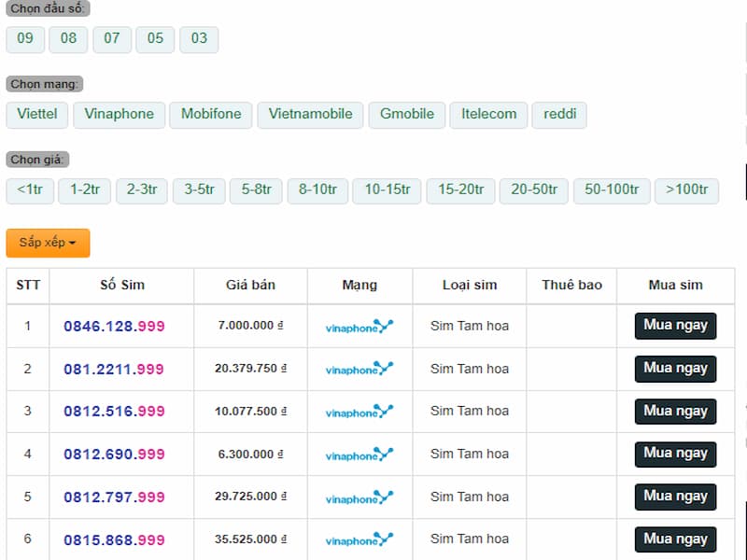This screenshot has height=560, width=747.
Task: Click Sim Tam hoa for 0812.797.999
Action: tap(470, 497)
